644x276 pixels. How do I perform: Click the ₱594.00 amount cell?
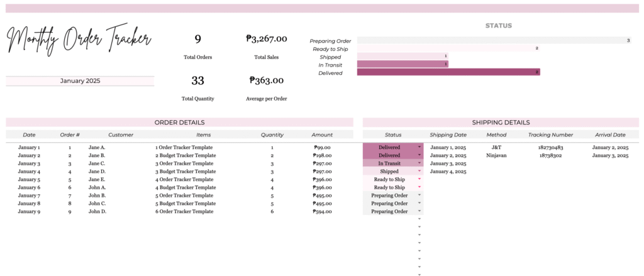[x=322, y=212]
